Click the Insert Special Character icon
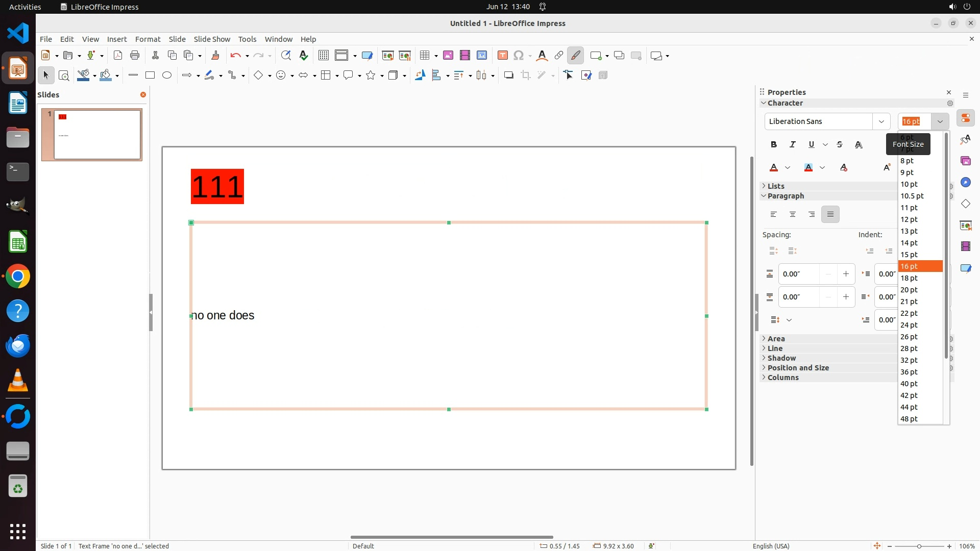The height and width of the screenshot is (551, 980). click(x=519, y=56)
